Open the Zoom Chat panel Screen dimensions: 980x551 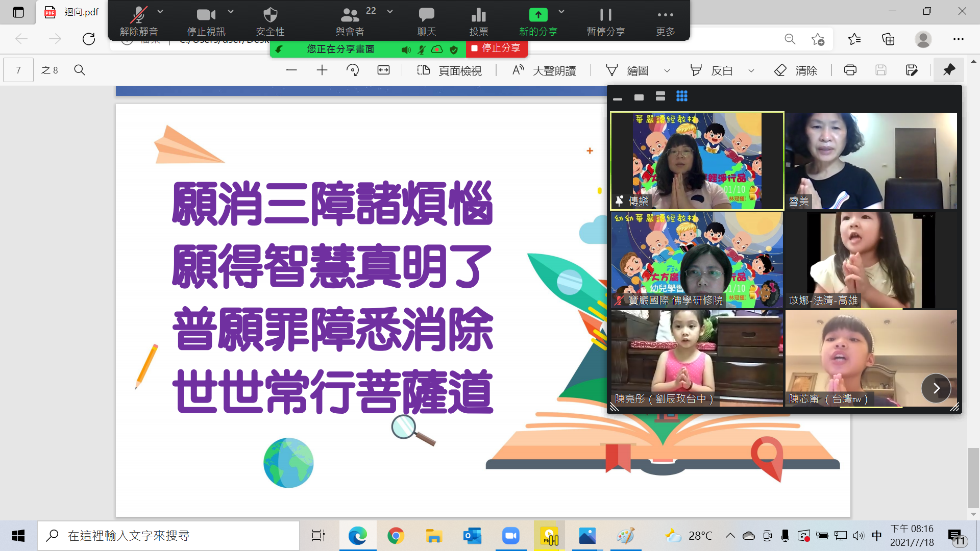pyautogui.click(x=426, y=15)
